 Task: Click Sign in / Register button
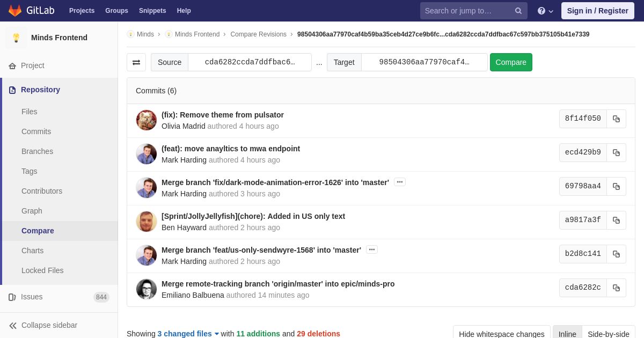[x=598, y=11]
